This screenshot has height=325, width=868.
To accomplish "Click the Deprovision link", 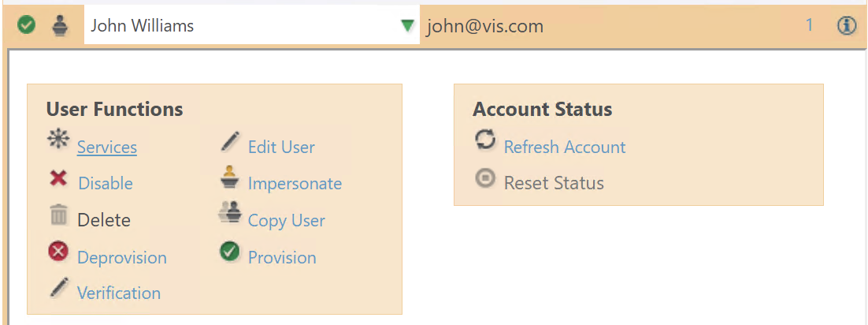I will click(122, 258).
